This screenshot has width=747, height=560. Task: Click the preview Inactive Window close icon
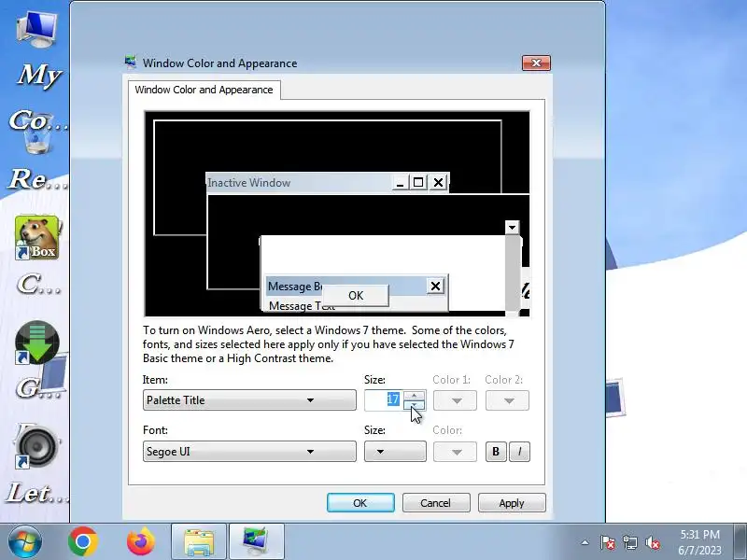pyautogui.click(x=438, y=182)
